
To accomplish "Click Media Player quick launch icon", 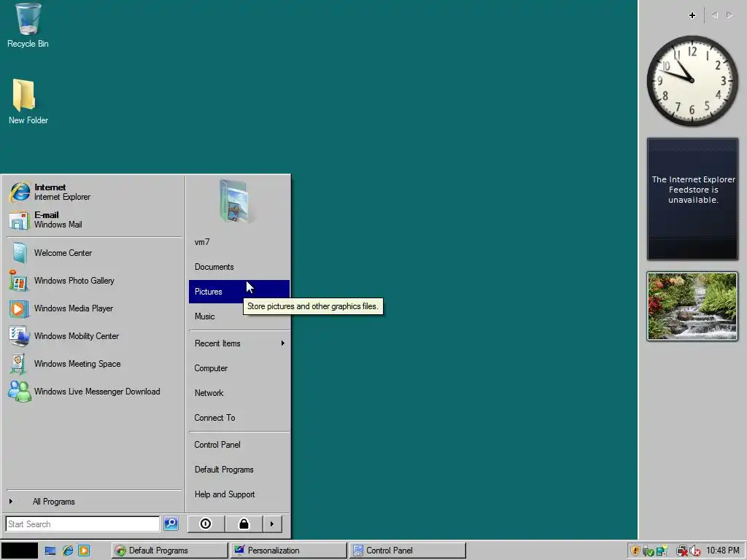I will coord(84,551).
